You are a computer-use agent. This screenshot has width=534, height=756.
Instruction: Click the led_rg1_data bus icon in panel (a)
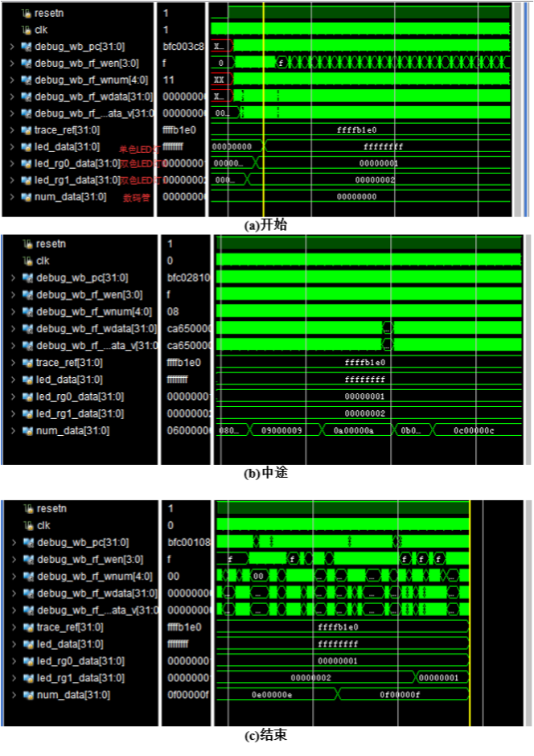click(27, 180)
